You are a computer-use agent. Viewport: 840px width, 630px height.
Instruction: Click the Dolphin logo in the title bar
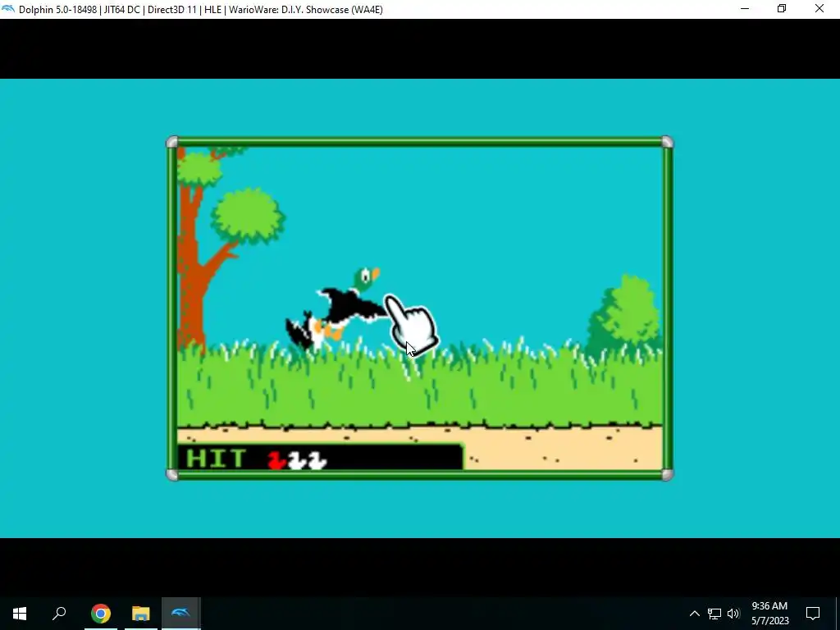[8, 9]
